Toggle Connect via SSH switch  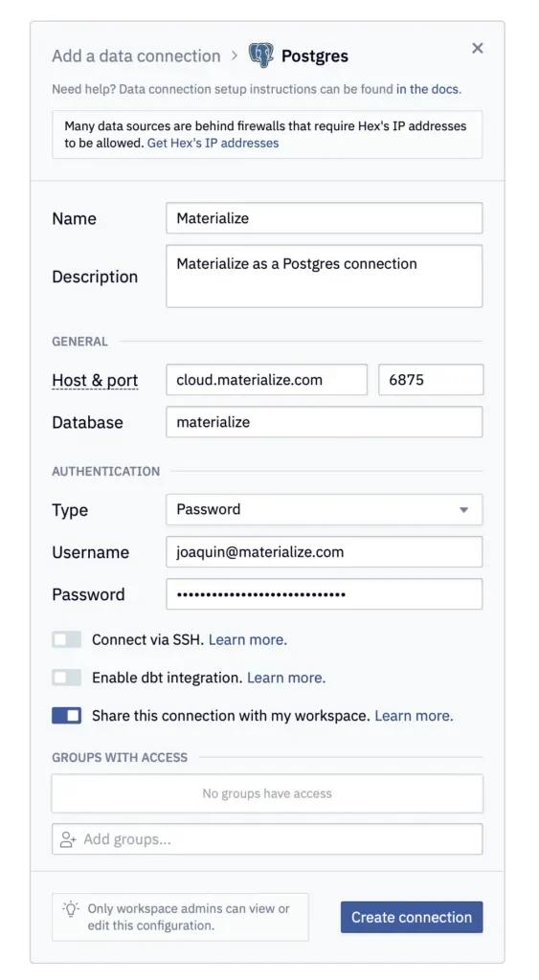click(67, 639)
